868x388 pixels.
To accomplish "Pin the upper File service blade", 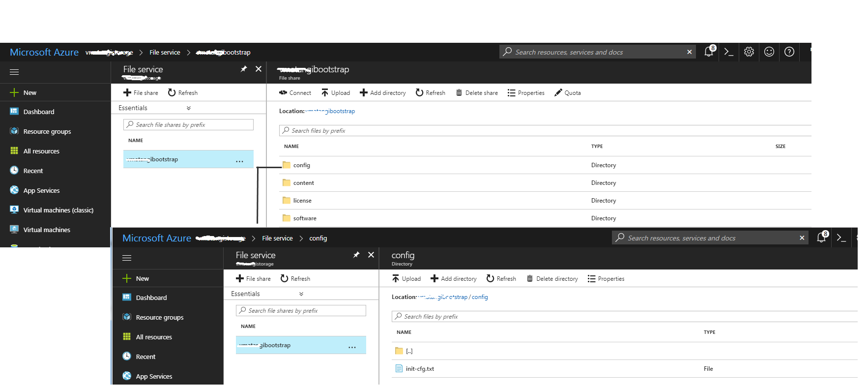I will click(244, 69).
